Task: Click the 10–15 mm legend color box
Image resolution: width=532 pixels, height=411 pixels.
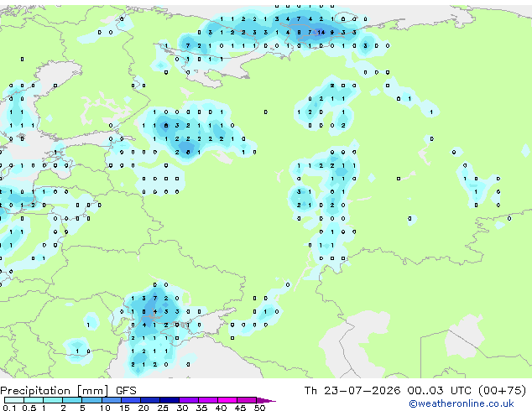Action: coord(112,400)
